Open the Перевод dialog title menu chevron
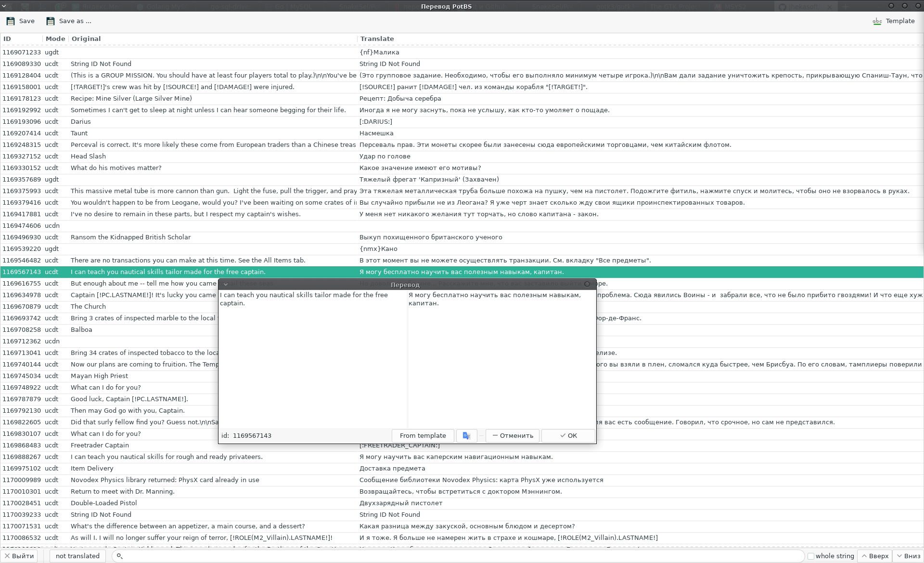Image resolution: width=924 pixels, height=563 pixels. pos(226,285)
